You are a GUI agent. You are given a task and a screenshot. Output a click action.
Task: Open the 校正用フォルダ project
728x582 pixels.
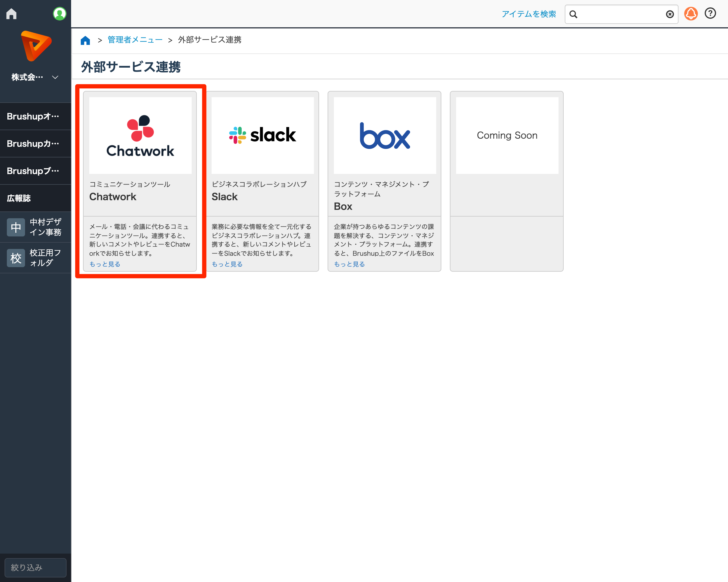[x=36, y=258]
